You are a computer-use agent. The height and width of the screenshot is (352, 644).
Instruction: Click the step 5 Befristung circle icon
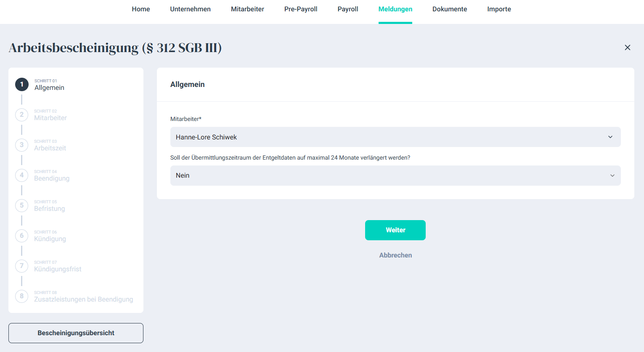pos(22,205)
